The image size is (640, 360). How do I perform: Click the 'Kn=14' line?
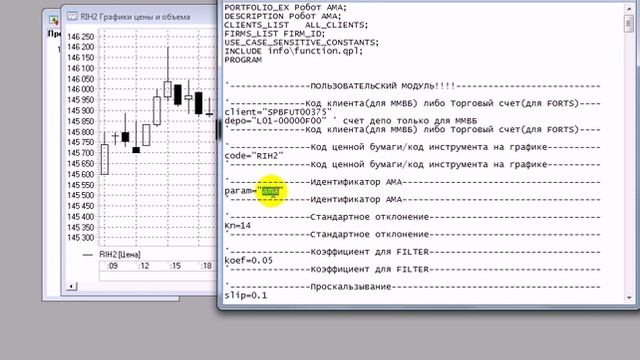(238, 226)
